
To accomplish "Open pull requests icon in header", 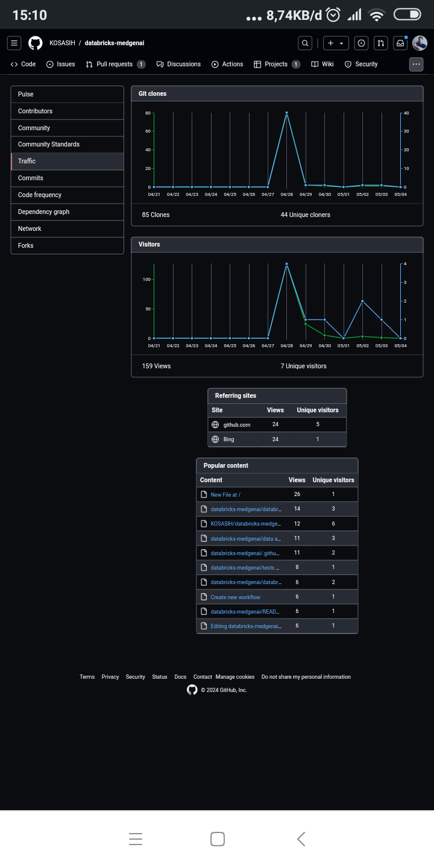I will point(380,43).
